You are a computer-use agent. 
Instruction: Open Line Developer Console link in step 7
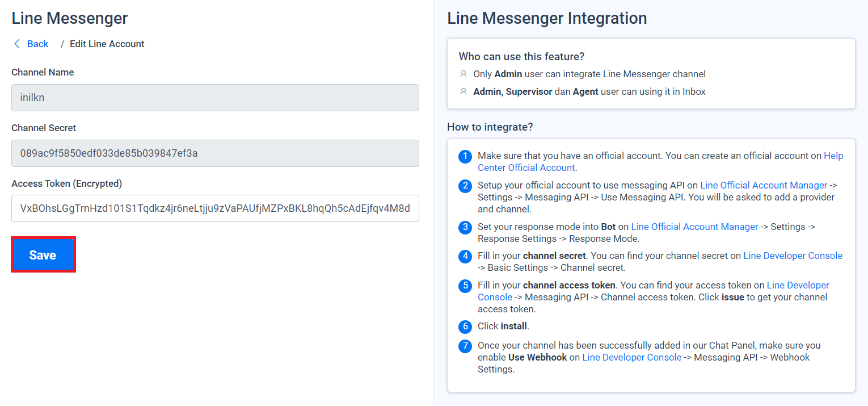(631, 357)
